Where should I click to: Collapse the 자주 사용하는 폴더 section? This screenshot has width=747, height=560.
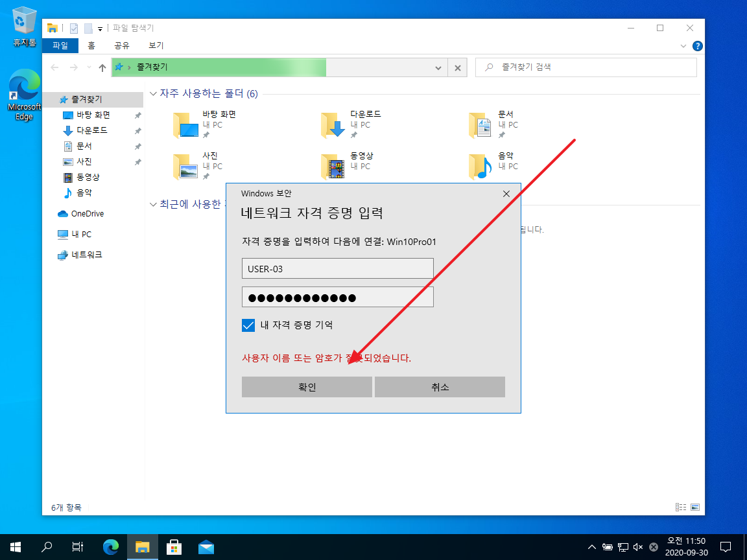[x=152, y=93]
